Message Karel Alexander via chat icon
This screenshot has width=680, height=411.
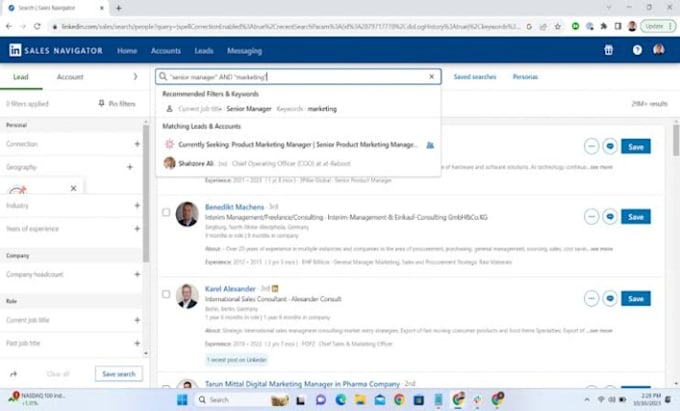(x=610, y=298)
